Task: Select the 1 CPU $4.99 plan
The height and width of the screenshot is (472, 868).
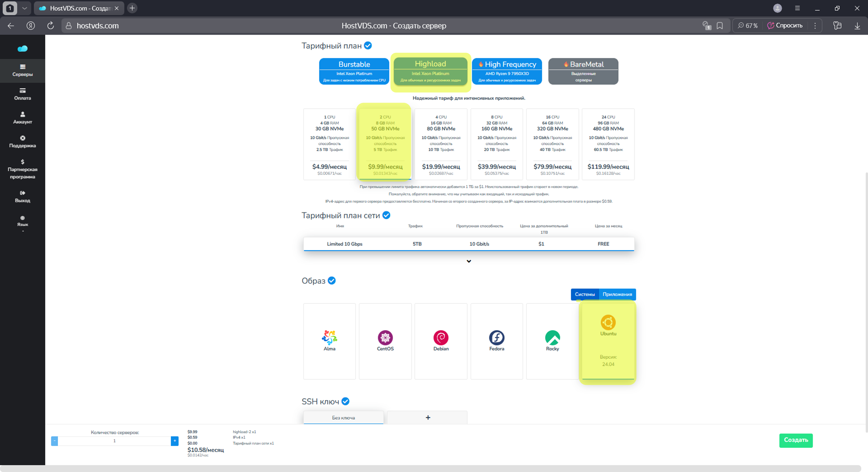Action: pos(329,144)
